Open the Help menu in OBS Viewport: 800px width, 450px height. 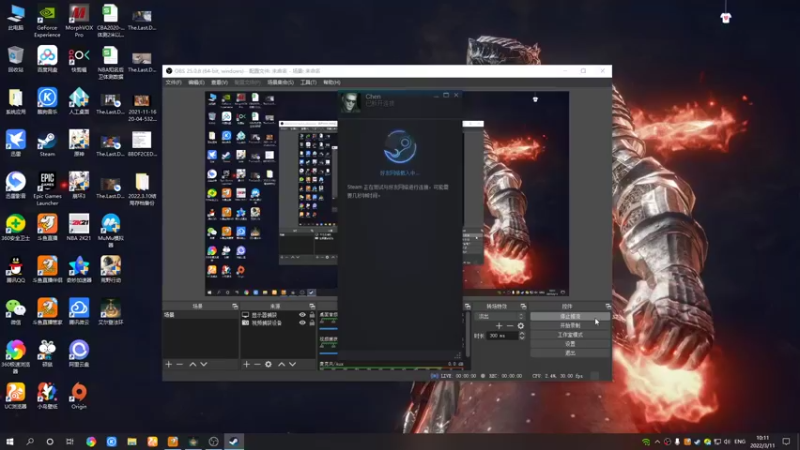coord(332,82)
